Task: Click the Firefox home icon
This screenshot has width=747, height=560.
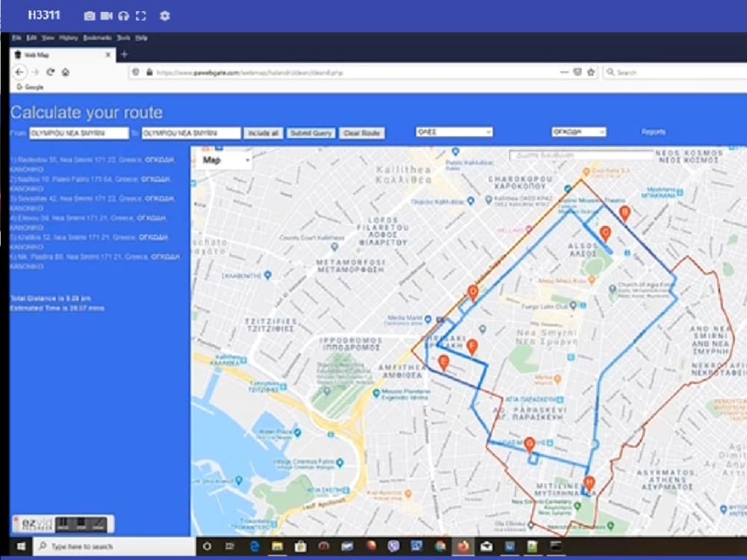Action: tap(66, 72)
